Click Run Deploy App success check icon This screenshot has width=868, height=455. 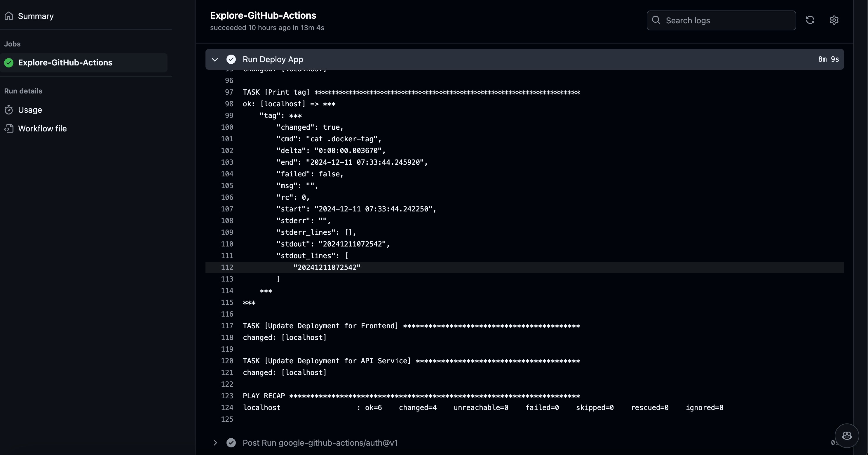pos(231,59)
